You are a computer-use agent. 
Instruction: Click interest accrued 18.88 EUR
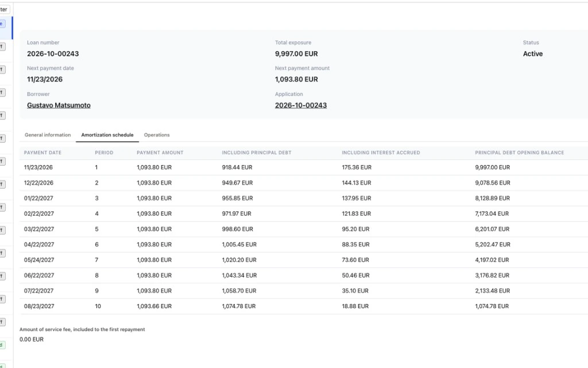[355, 306]
